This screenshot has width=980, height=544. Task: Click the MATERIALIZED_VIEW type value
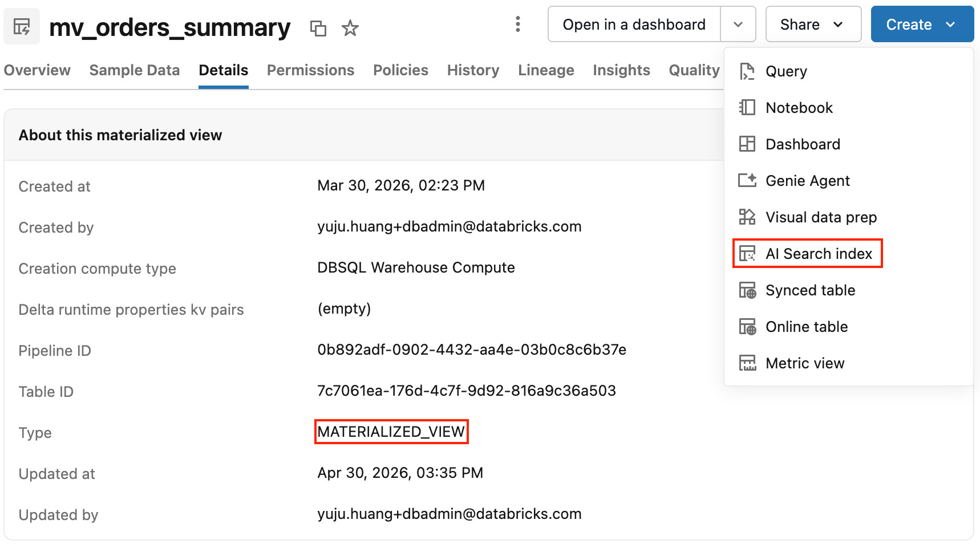coord(391,432)
